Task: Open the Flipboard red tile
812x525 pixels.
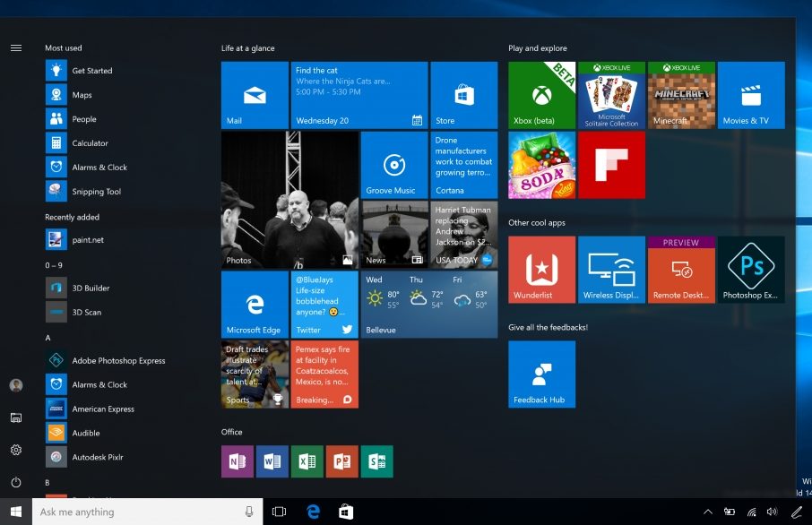Action: [612, 165]
